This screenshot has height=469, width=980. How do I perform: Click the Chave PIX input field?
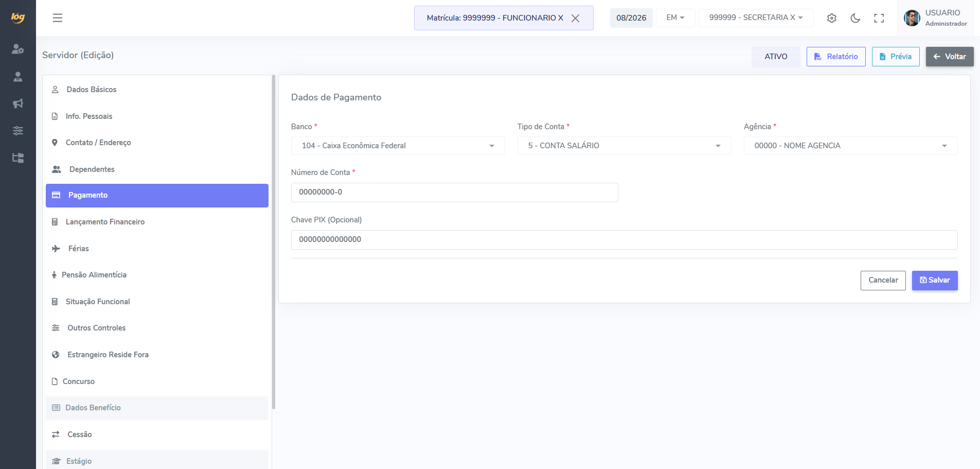click(625, 240)
